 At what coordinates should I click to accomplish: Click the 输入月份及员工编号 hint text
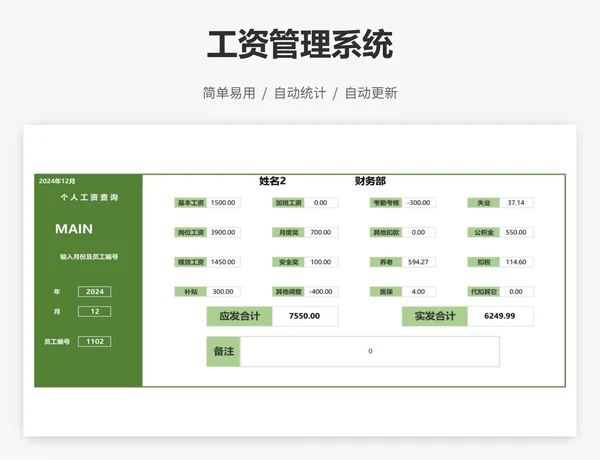[x=89, y=257]
